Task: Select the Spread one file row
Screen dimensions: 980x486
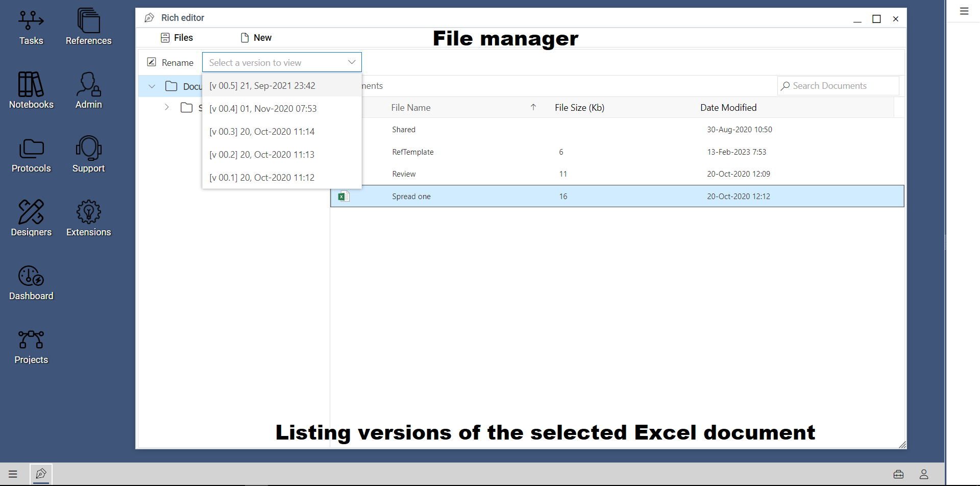Action: [617, 196]
